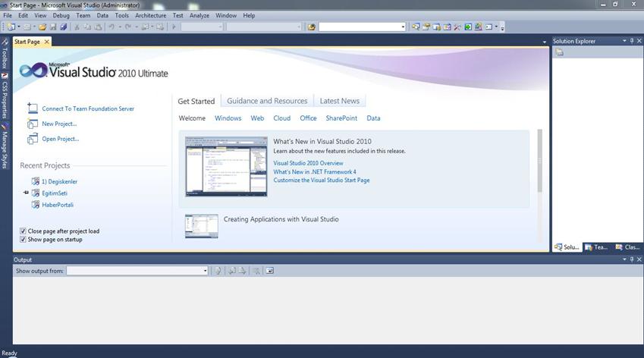
Task: Click the Undo toolbar icon
Action: (x=112, y=27)
